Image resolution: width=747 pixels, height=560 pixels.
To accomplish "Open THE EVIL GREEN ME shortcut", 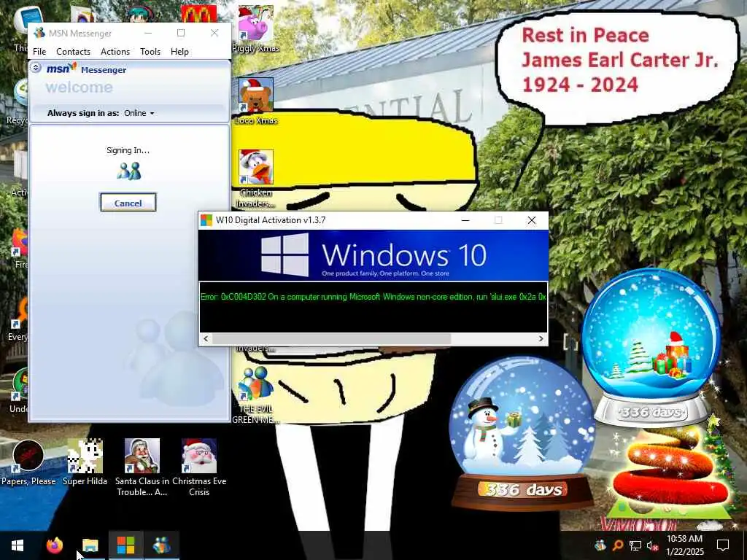I will [x=256, y=395].
